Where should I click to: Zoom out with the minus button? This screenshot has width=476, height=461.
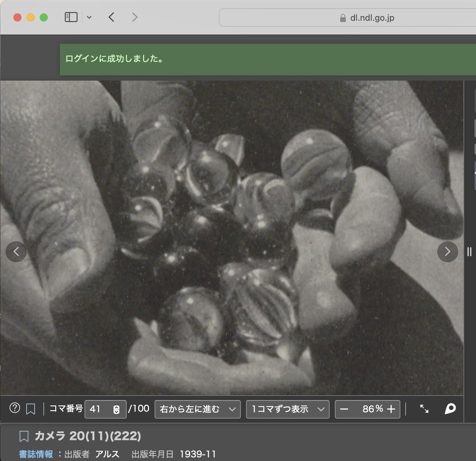[344, 409]
